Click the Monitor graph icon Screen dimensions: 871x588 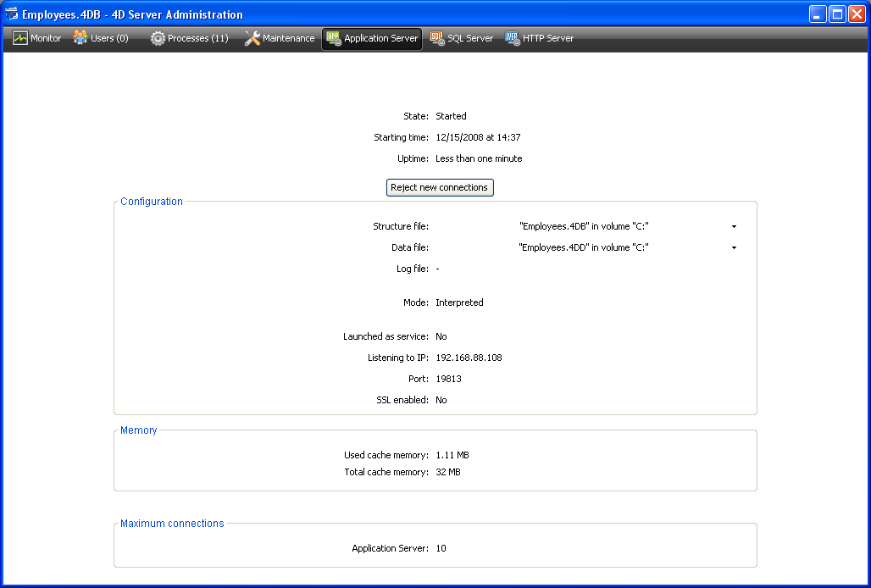20,38
